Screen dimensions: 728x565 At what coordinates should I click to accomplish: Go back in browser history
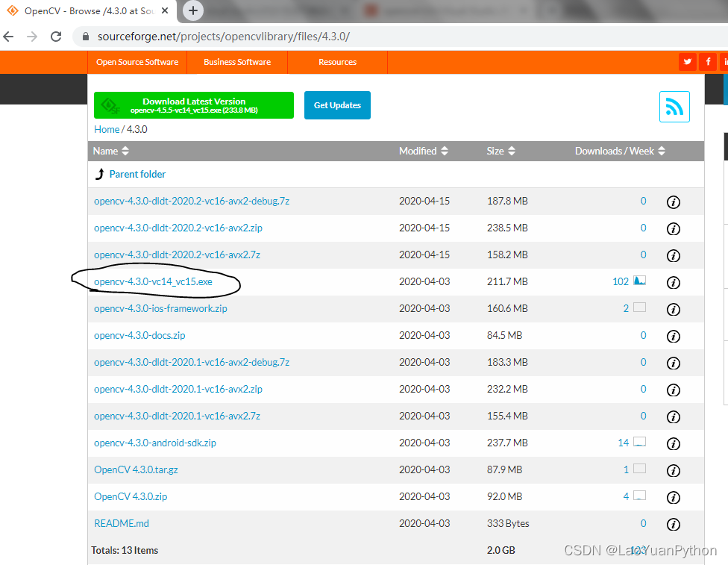pos(9,37)
